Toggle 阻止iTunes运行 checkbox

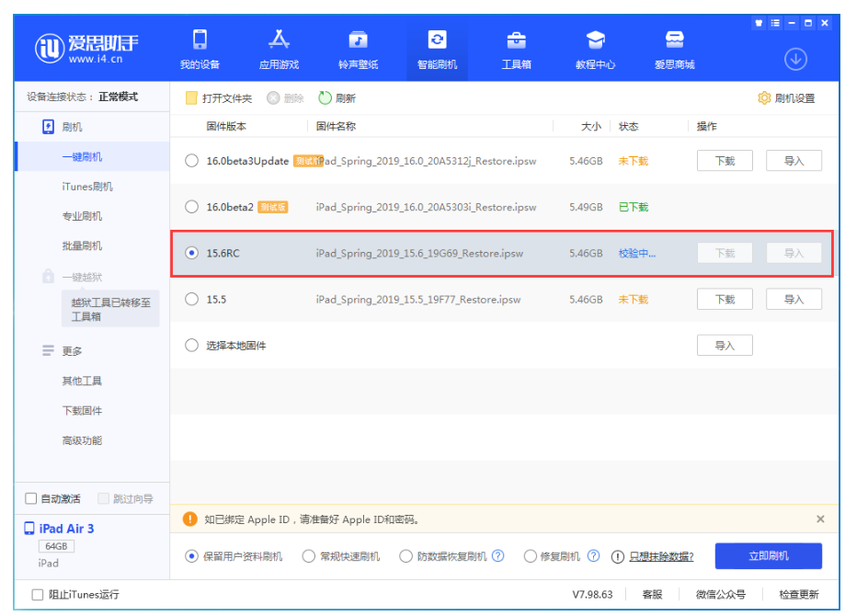click(x=38, y=595)
